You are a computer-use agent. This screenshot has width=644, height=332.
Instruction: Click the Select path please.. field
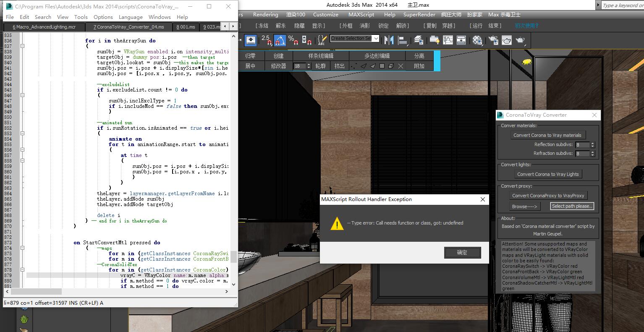(x=572, y=206)
